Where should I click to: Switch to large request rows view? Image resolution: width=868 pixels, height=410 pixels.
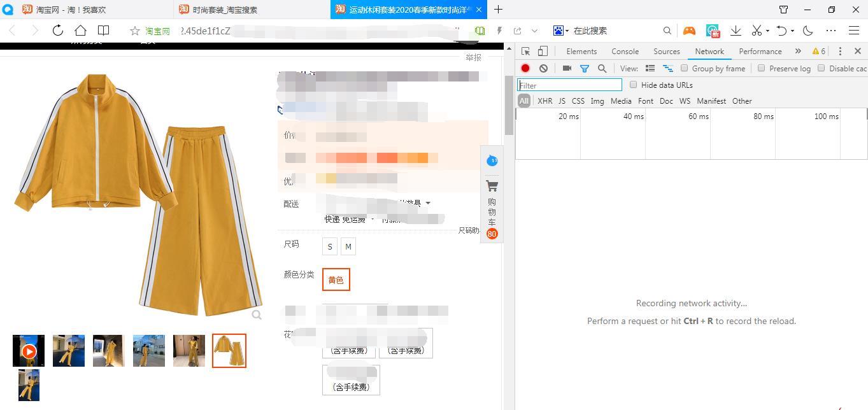650,68
